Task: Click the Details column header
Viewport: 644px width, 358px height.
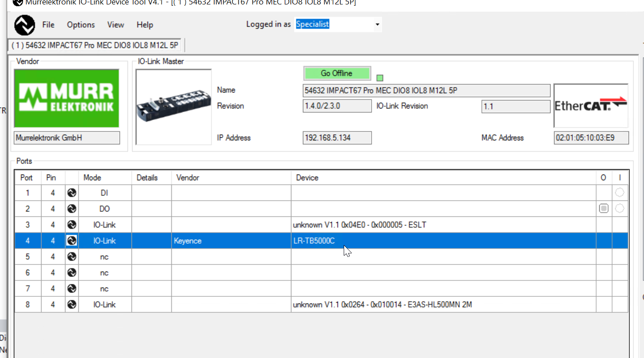Action: 151,178
